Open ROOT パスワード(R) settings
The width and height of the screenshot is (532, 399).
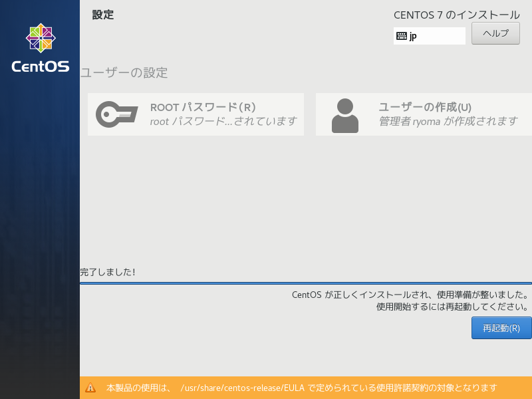[196, 114]
